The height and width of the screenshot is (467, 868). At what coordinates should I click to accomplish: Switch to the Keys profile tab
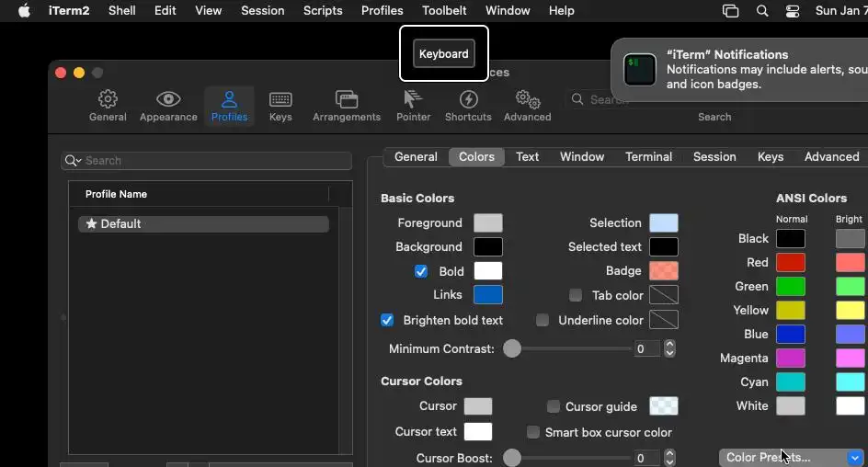(771, 156)
